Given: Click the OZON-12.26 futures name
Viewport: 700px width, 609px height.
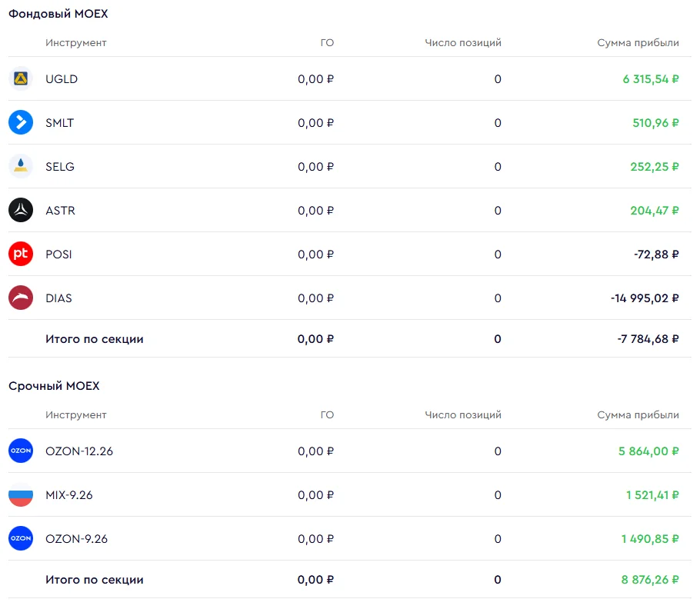Looking at the screenshot, I should pos(79,451).
